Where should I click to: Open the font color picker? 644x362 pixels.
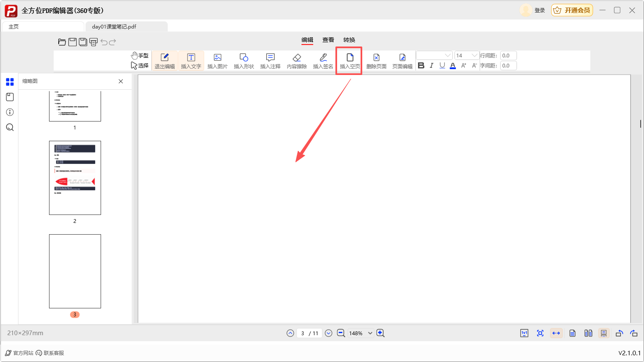click(x=452, y=66)
